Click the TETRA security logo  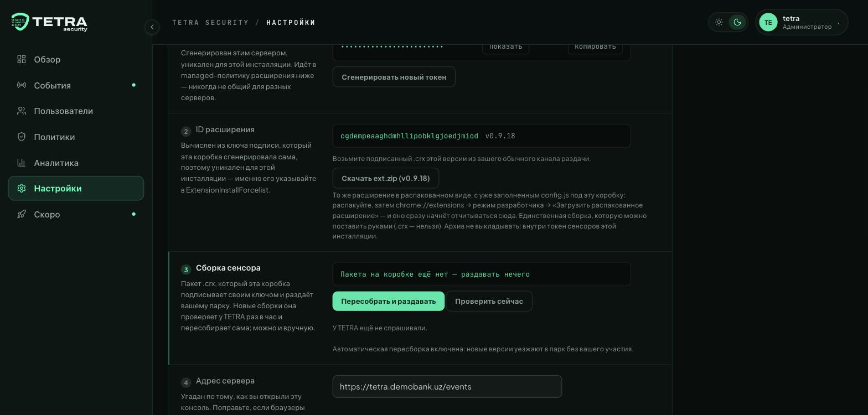tap(49, 22)
